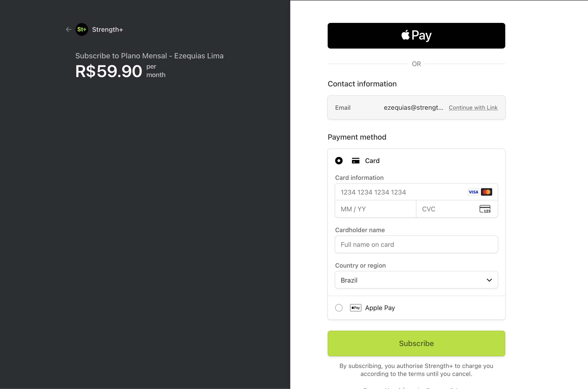This screenshot has height=389, width=588.
Task: Click the chevron next to Brazil
Action: coord(489,280)
